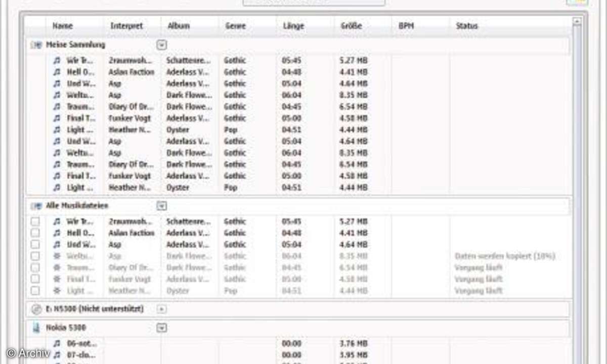607x364 pixels.
Task: Tick checkbox of Hell O... in Alle Musikdateien
Action: pos(35,233)
